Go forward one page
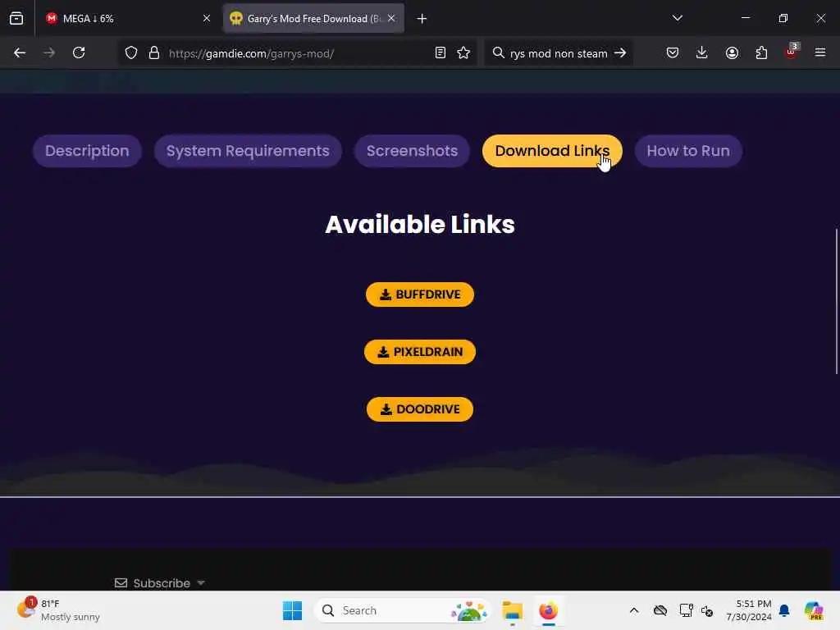Screen dimensions: 840x630 coord(49,52)
